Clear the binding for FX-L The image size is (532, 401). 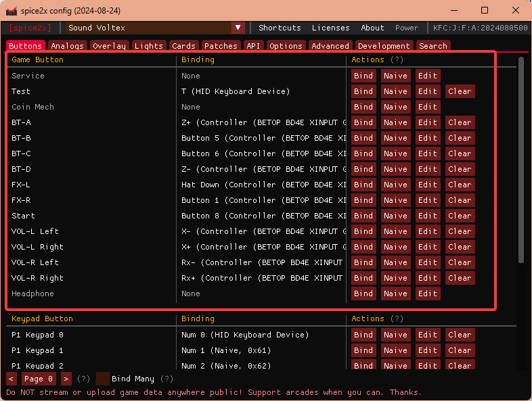[460, 185]
